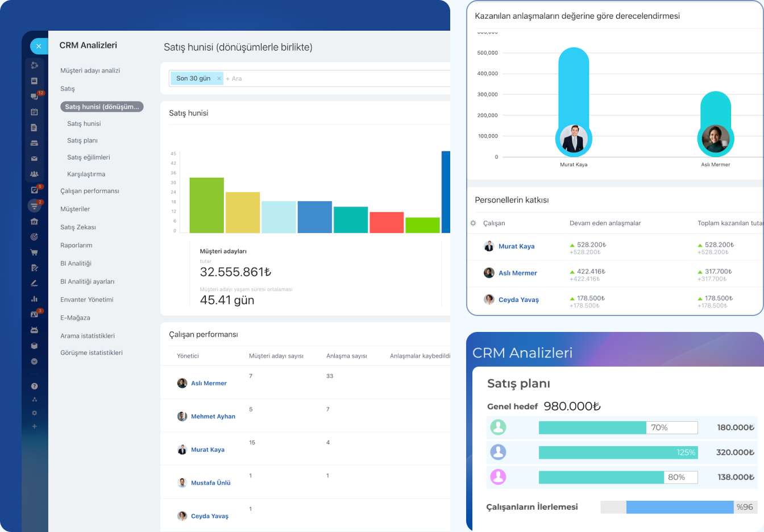Open the 'Karşılaştırma' submenu item
764x532 pixels.
click(86, 174)
